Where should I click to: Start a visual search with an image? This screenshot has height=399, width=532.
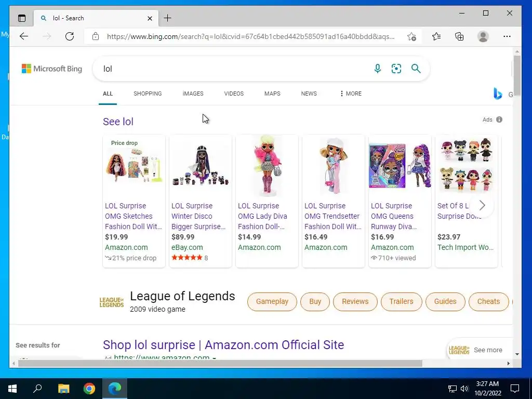click(396, 69)
